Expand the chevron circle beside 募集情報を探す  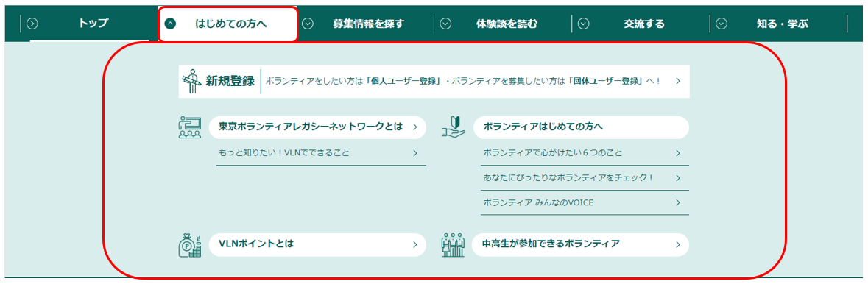click(x=308, y=24)
